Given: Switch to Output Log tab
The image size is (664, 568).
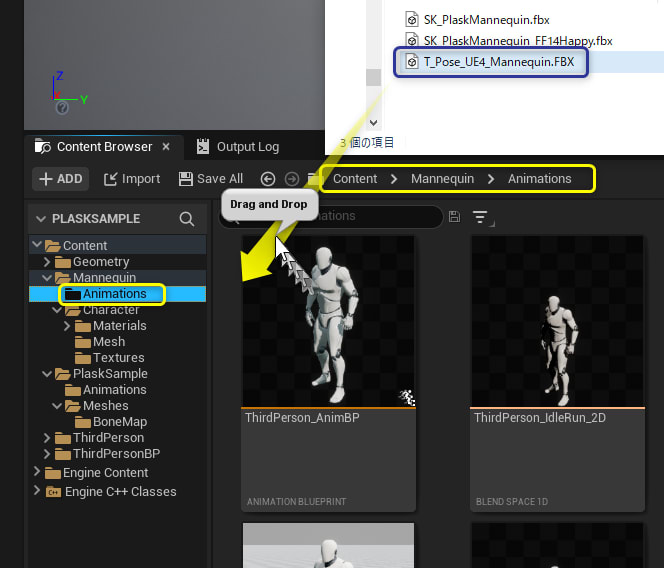Looking at the screenshot, I should coord(238,147).
